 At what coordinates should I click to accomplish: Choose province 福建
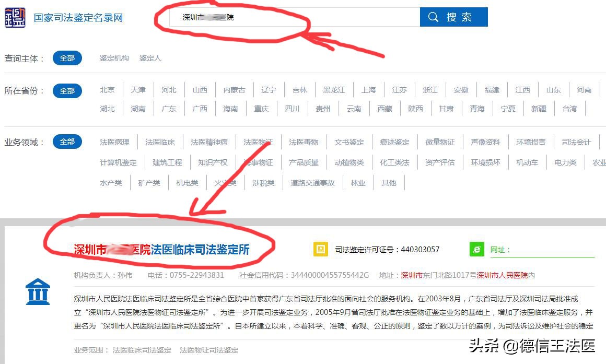(492, 90)
